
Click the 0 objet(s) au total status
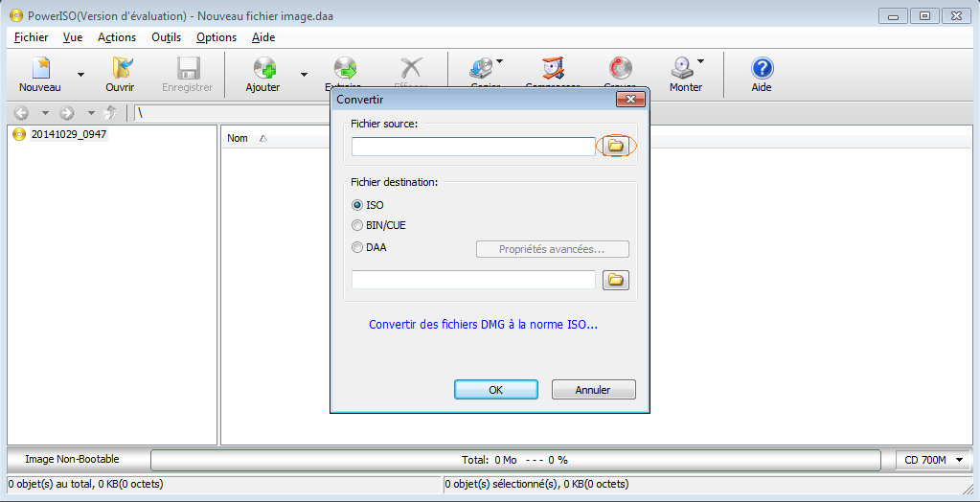click(85, 484)
